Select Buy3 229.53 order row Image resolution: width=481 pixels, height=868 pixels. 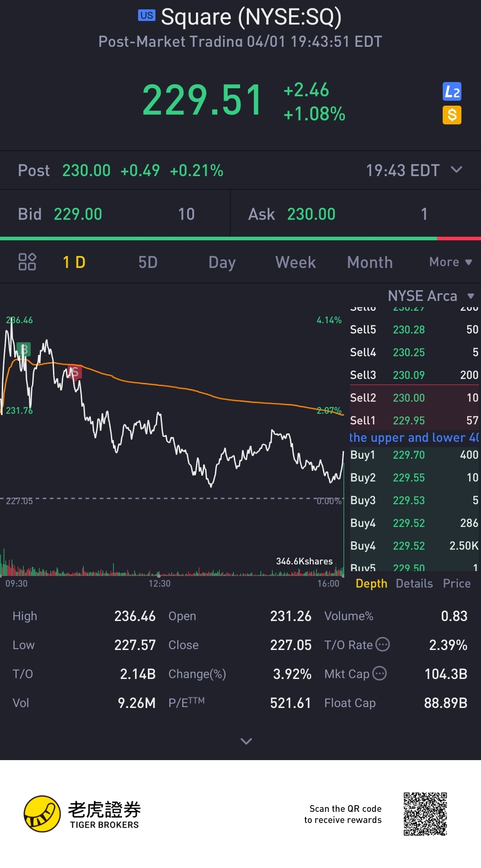pyautogui.click(x=414, y=500)
